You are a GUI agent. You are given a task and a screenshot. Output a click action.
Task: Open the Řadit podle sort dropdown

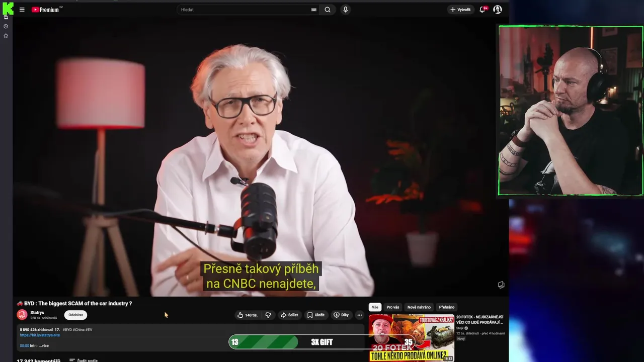(x=84, y=360)
